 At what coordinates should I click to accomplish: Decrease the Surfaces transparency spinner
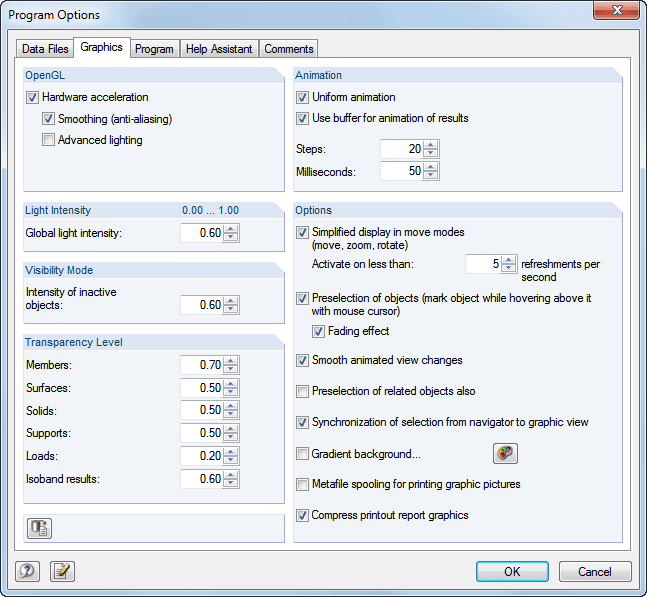tap(231, 392)
